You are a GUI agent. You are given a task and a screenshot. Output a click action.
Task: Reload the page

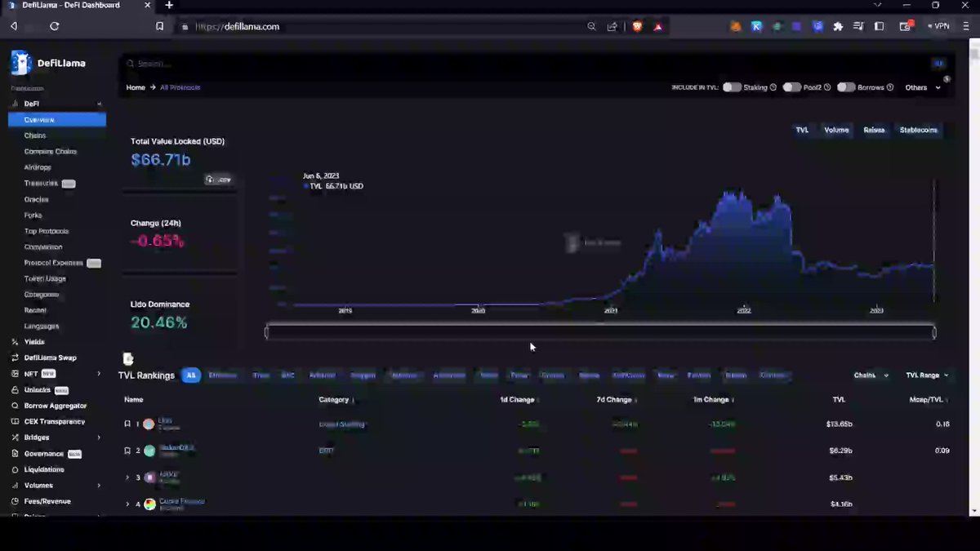(55, 26)
